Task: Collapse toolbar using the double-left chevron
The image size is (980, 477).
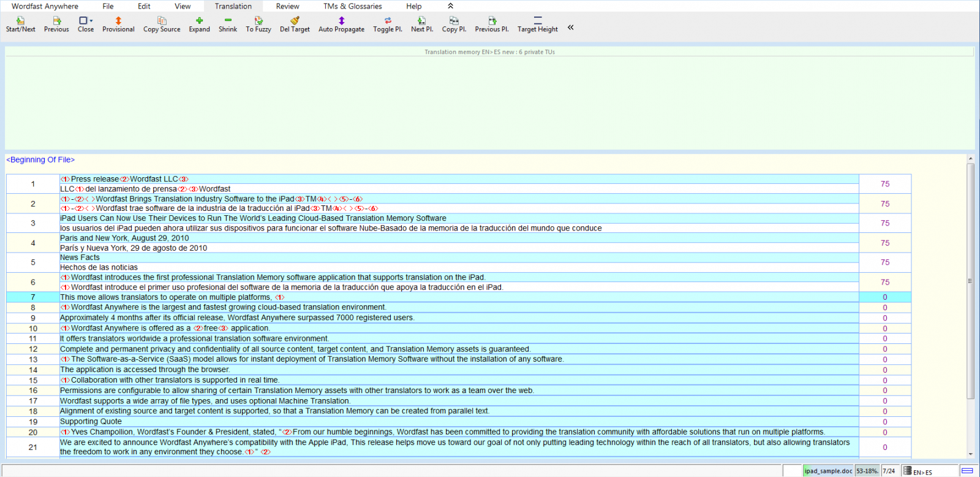Action: tap(571, 28)
